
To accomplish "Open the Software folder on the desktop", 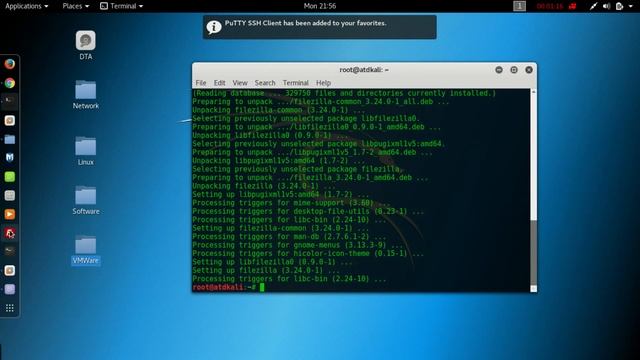I will [x=86, y=200].
